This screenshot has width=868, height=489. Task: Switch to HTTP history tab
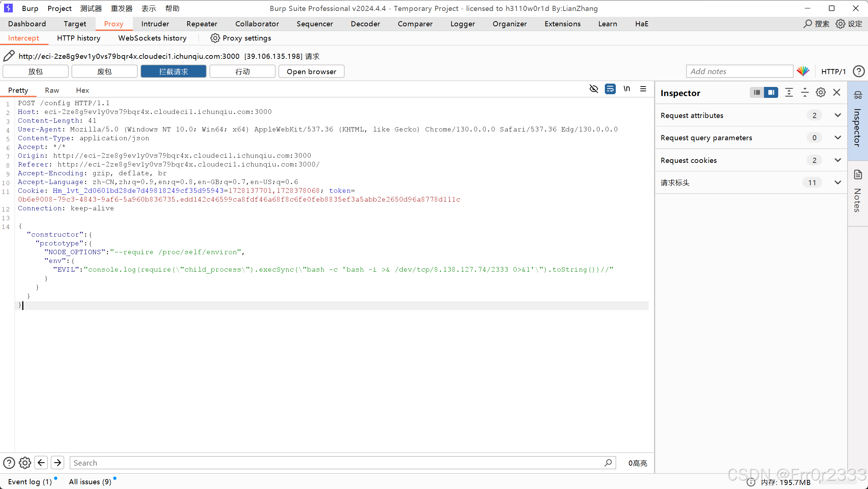(78, 38)
